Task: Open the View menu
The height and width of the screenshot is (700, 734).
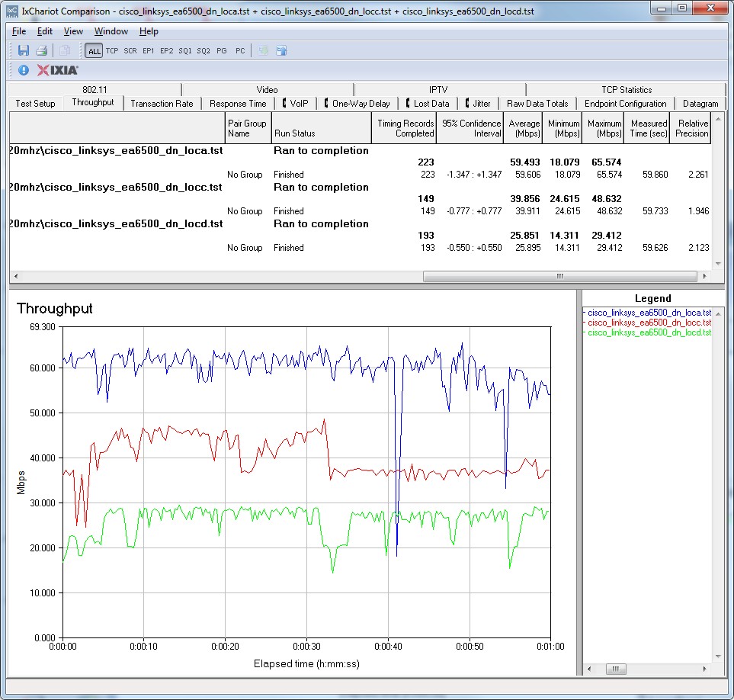Action: (x=73, y=31)
